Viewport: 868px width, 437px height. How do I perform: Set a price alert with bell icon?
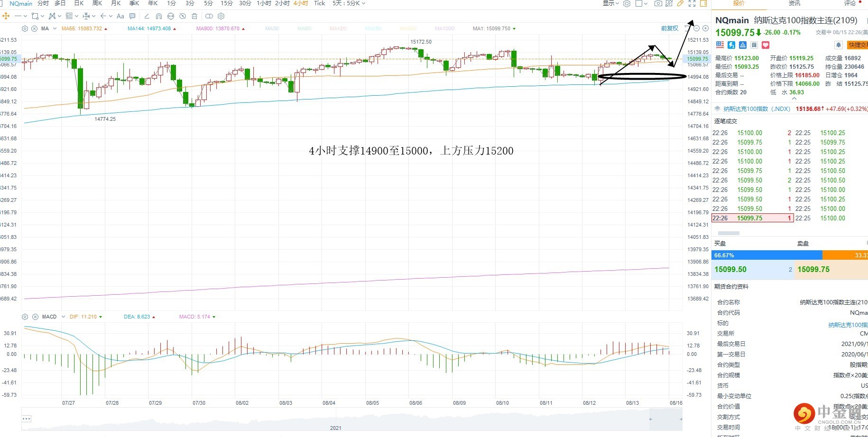point(839,45)
